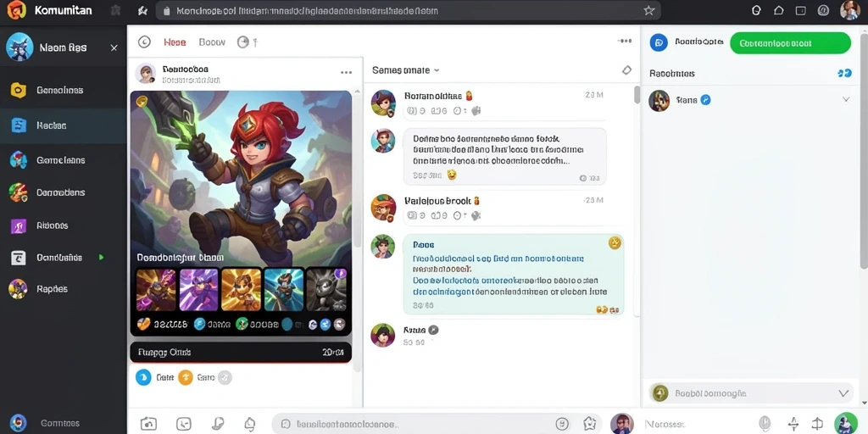
Task: Open the three-dot menu on post header
Action: click(x=346, y=73)
